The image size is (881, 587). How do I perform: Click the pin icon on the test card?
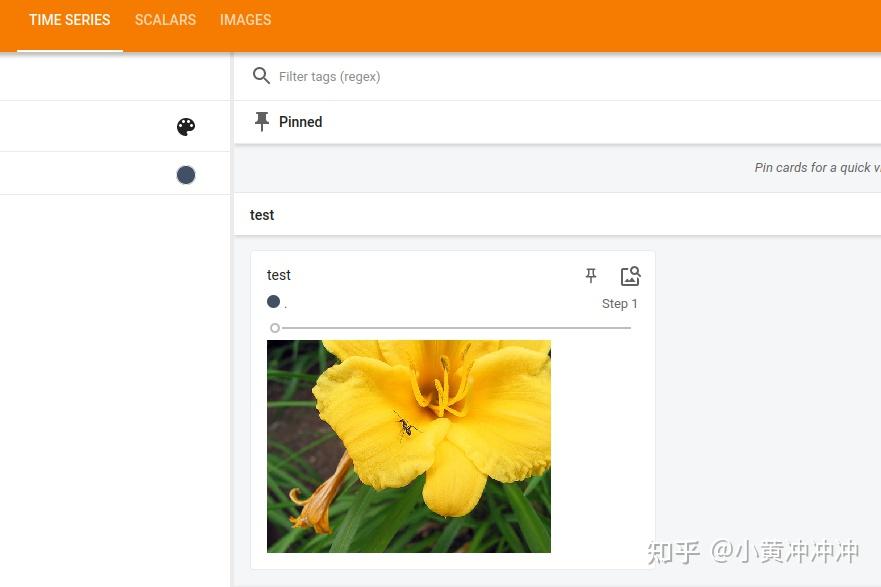(x=591, y=276)
